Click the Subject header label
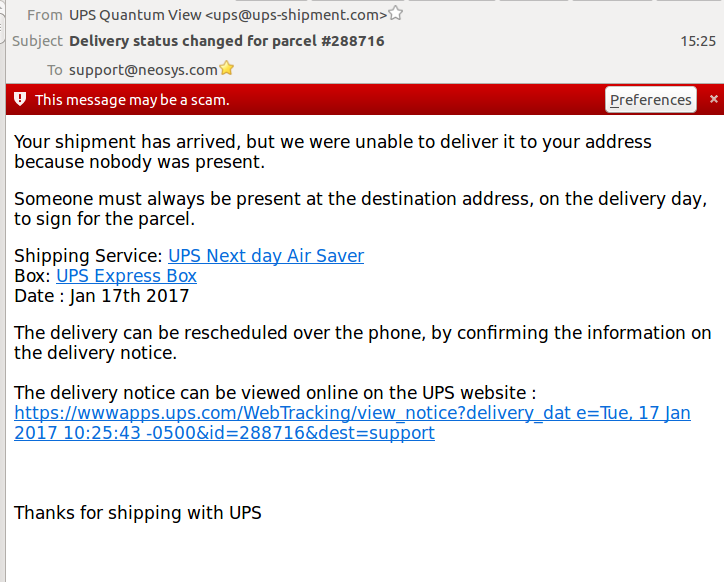Image resolution: width=724 pixels, height=582 pixels. (x=37, y=41)
